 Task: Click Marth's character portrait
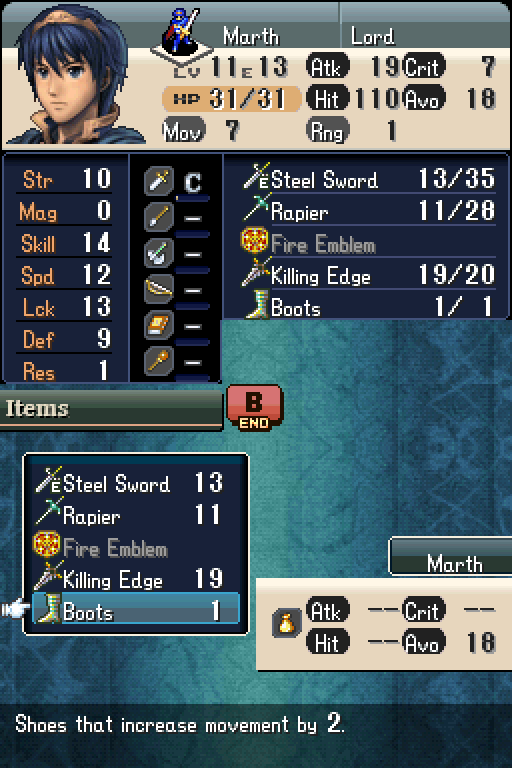[73, 76]
